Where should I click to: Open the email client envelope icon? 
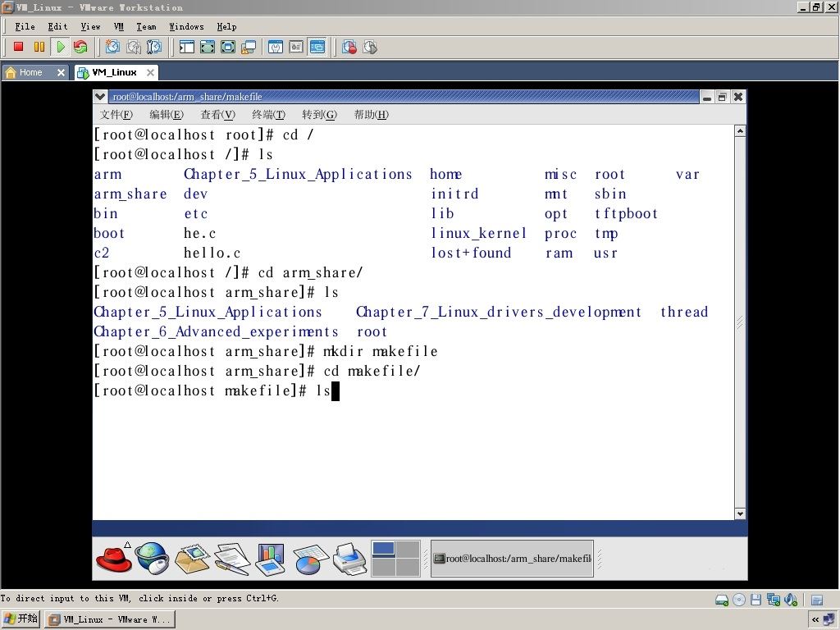pos(192,558)
